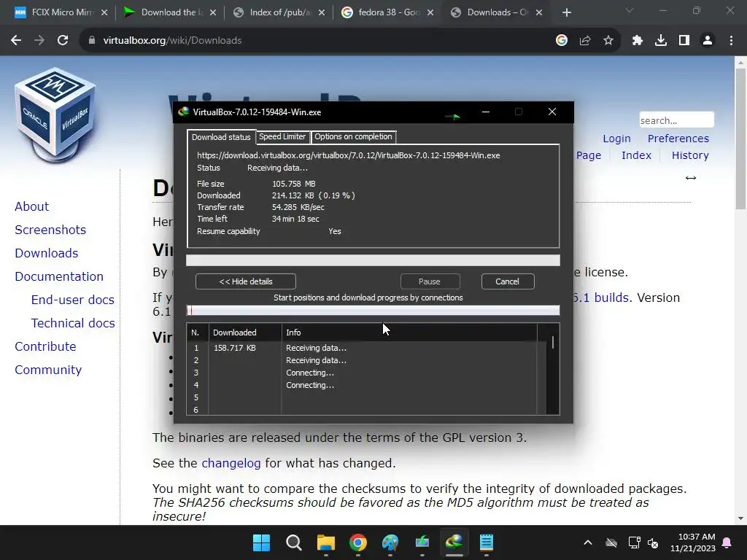The width and height of the screenshot is (747, 560).
Task: Open Downloads link in sidebar
Action: pos(47,253)
